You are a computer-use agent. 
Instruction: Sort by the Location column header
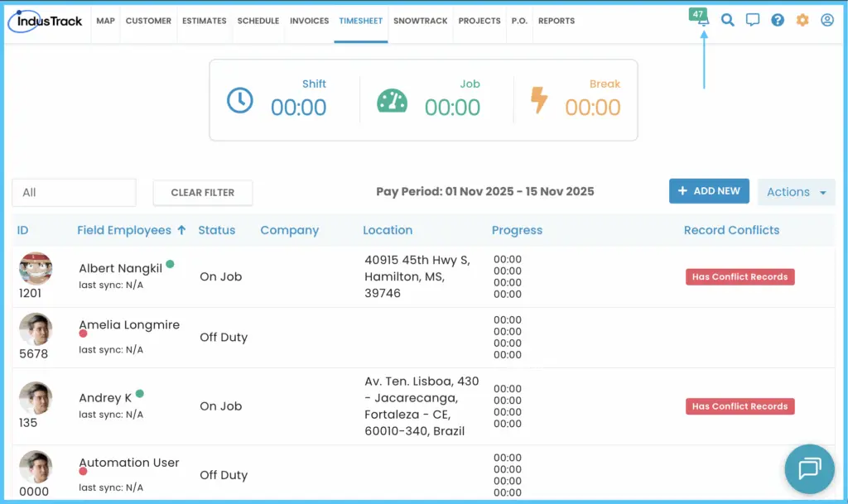(388, 230)
